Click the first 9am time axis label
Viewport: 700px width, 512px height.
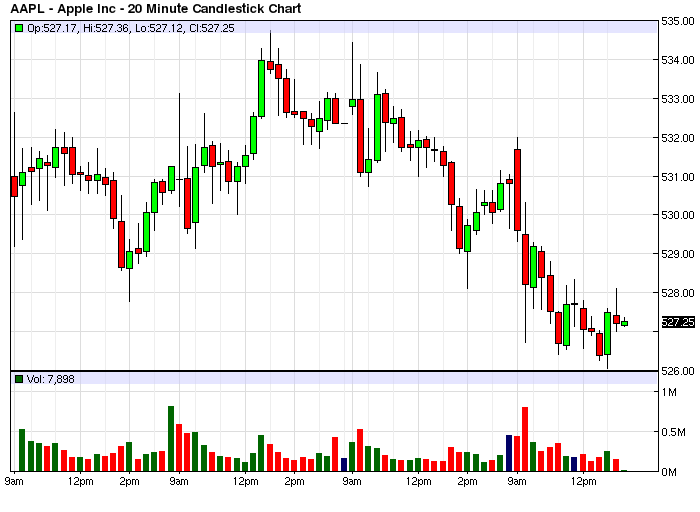[14, 482]
